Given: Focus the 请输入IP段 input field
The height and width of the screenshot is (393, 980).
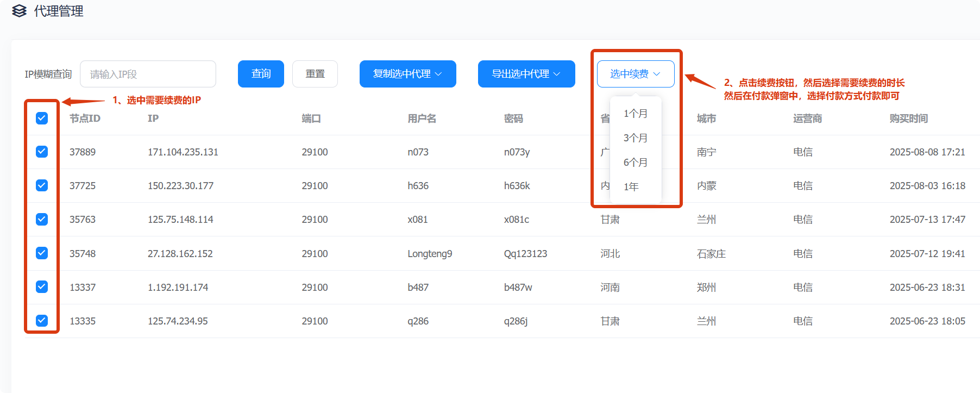Looking at the screenshot, I should pos(148,74).
